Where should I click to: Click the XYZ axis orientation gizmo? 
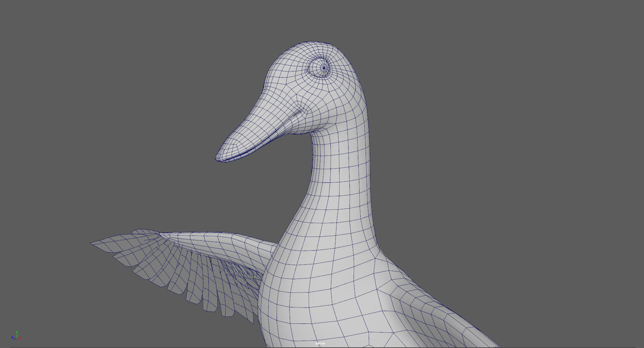(16, 335)
